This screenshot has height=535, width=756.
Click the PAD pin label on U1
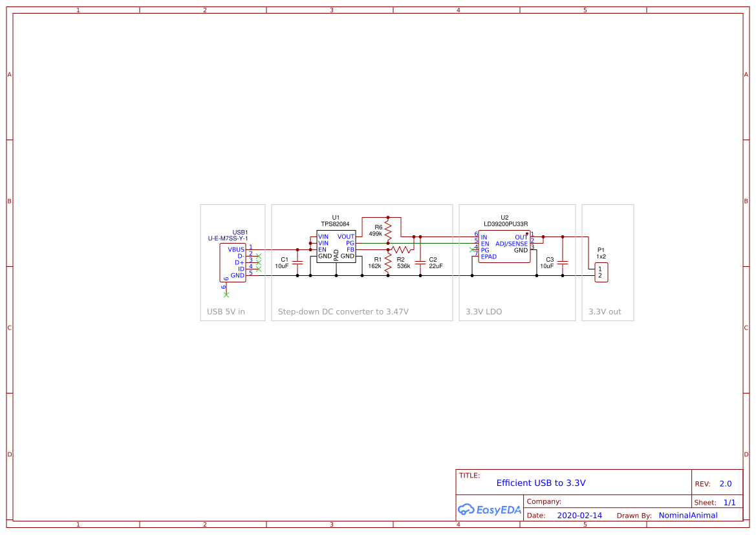coord(336,255)
